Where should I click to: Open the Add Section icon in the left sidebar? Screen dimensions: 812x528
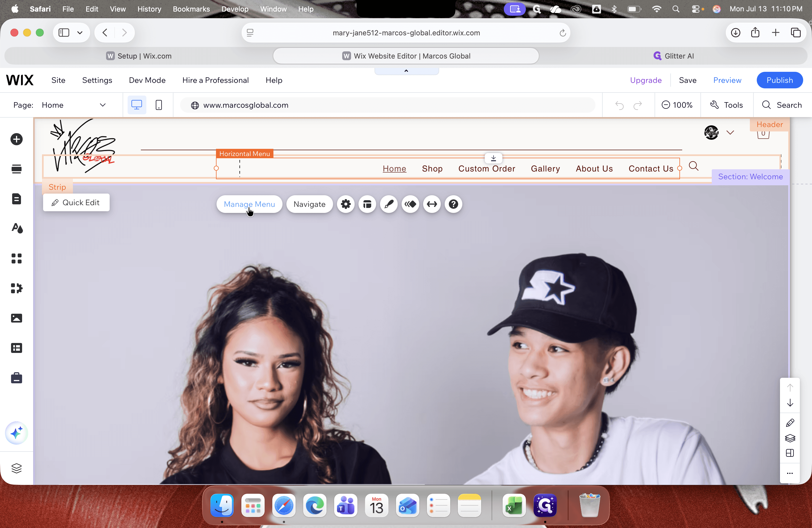(x=16, y=169)
